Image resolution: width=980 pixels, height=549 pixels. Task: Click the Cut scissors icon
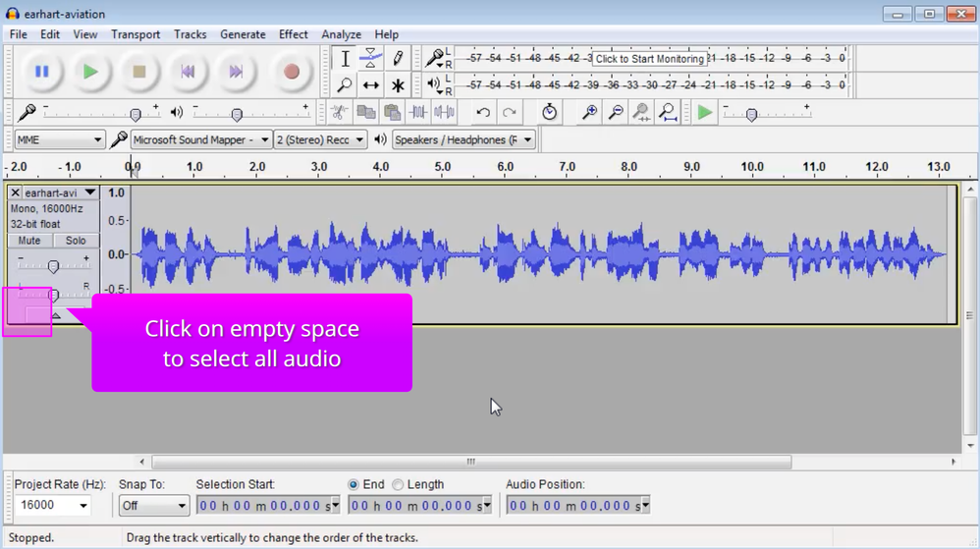click(339, 113)
